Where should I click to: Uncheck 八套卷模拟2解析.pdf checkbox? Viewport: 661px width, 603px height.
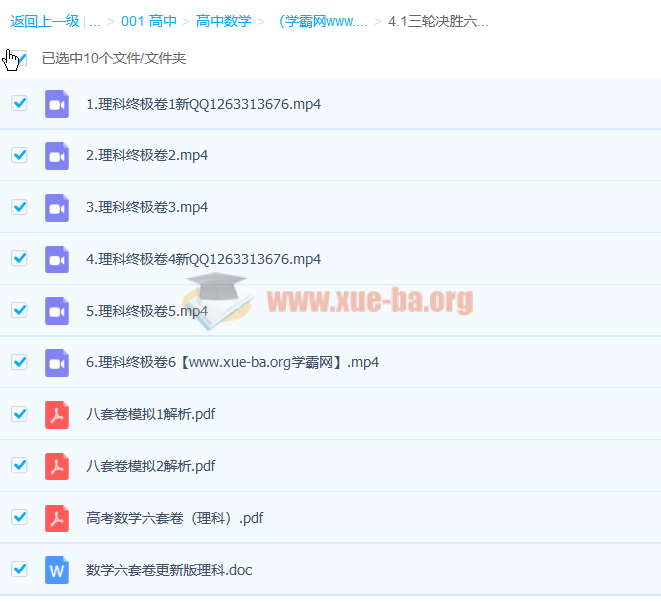coord(19,465)
